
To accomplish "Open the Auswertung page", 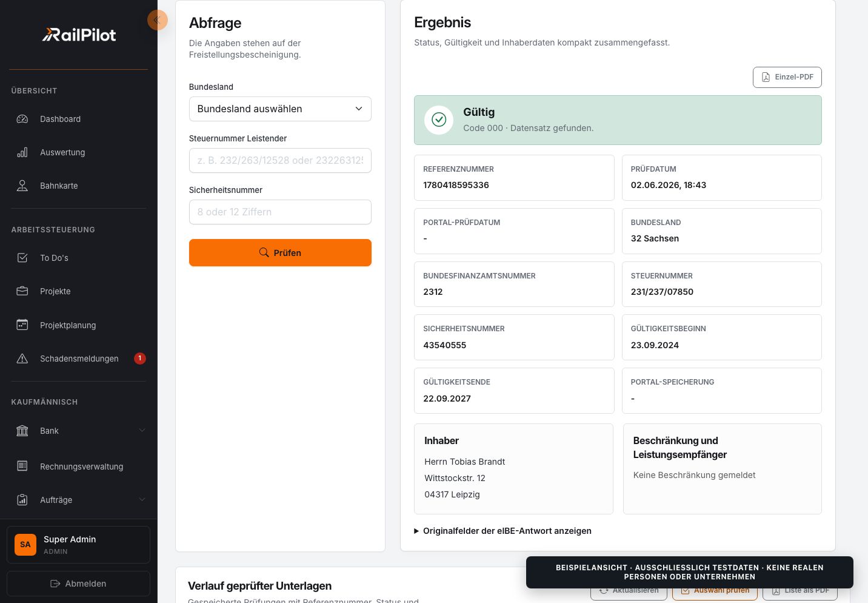I will click(79, 152).
